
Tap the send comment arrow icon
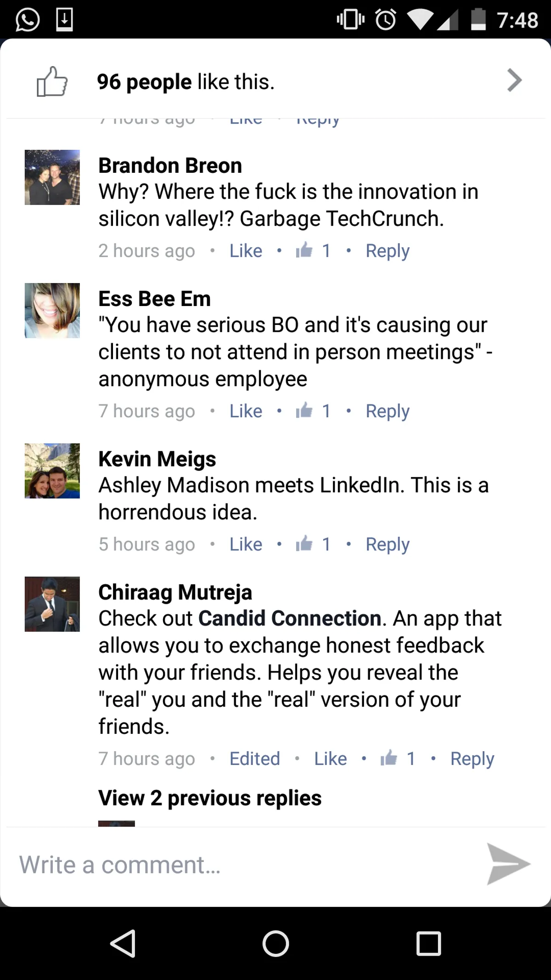point(508,864)
